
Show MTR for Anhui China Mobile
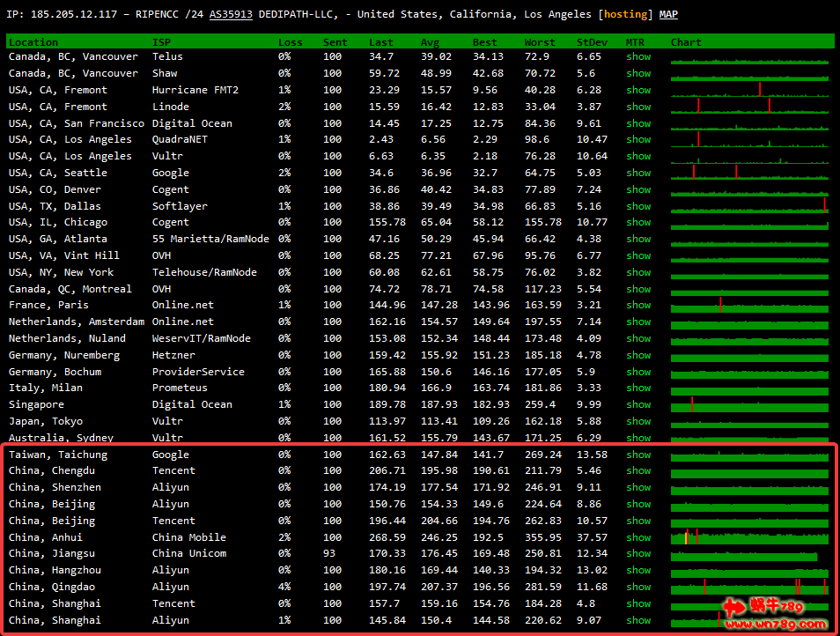(638, 537)
